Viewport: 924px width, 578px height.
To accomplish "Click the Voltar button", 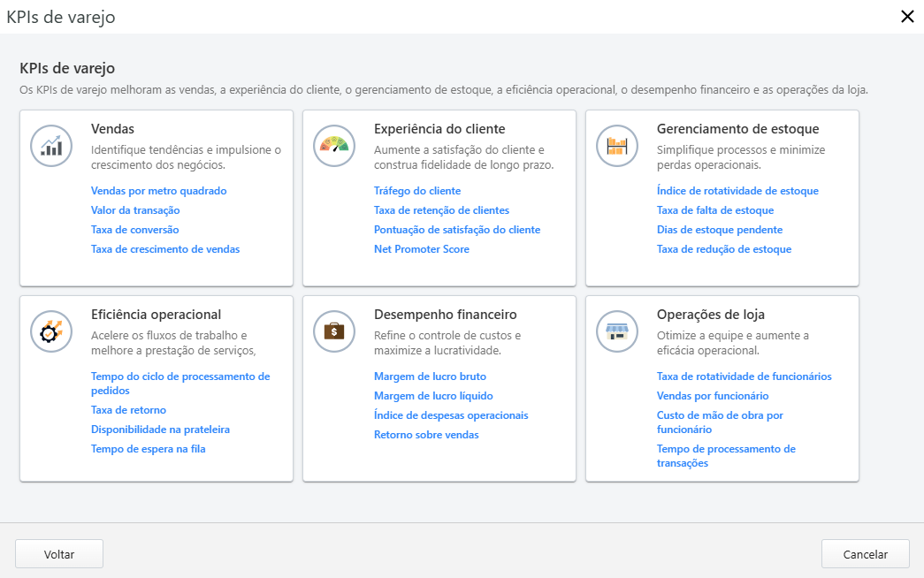I will tap(58, 553).
